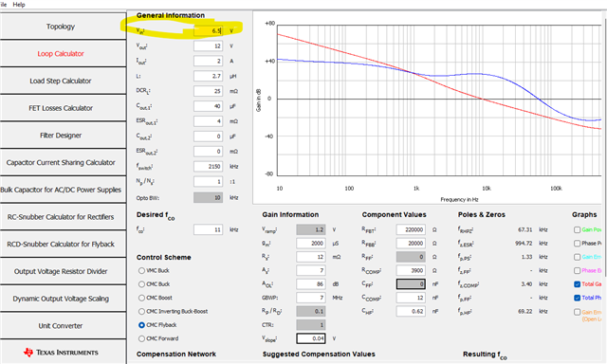Click the CFF capacitor field

click(411, 284)
